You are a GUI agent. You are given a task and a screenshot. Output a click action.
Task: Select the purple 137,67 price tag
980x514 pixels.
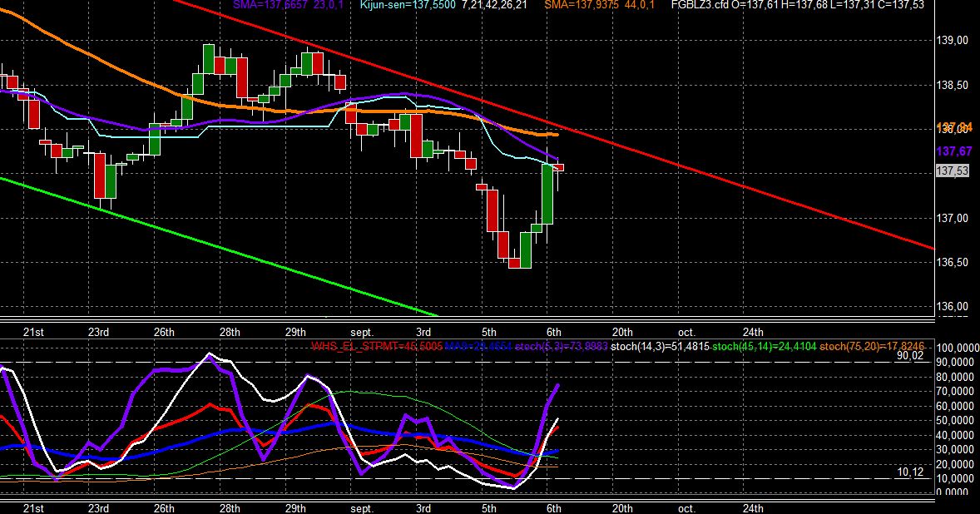953,151
